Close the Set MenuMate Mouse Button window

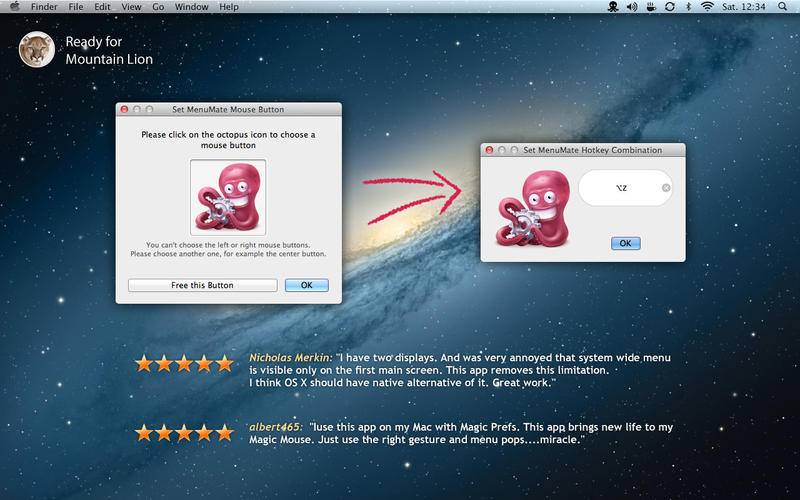tap(124, 109)
